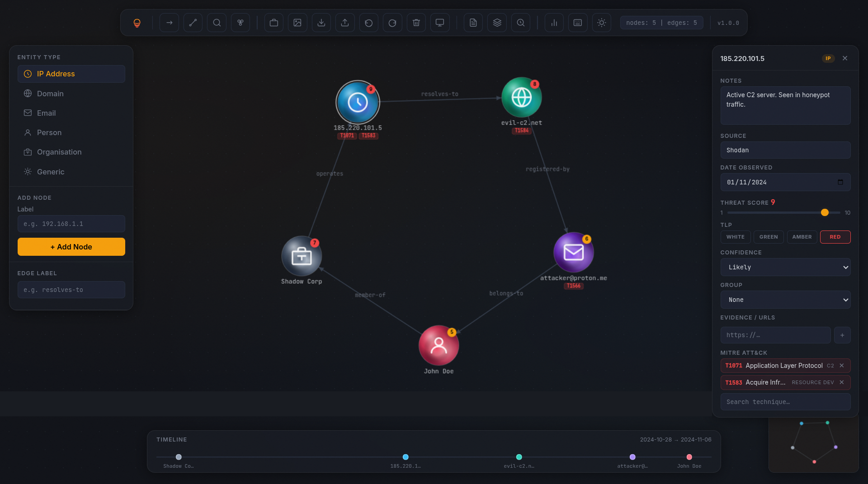Click the Shadow Corp timeline marker
This screenshot has height=484, width=868.
point(179,457)
